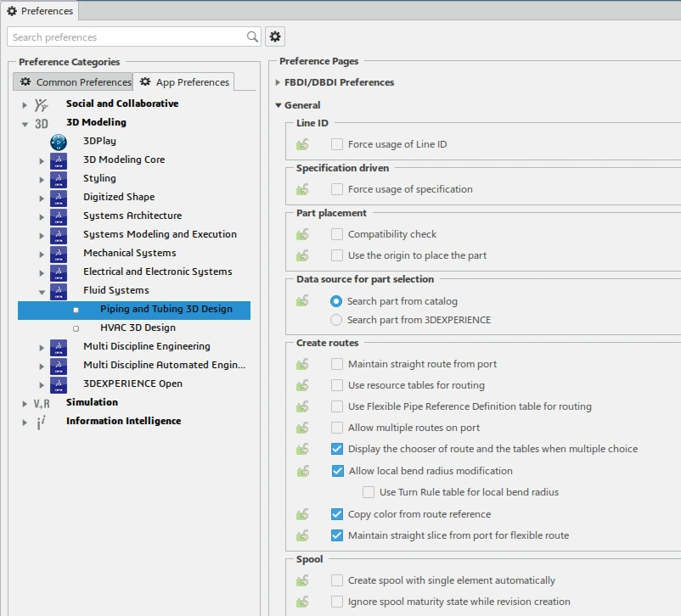
Task: Expand Simulation category tree node
Action: (25, 403)
